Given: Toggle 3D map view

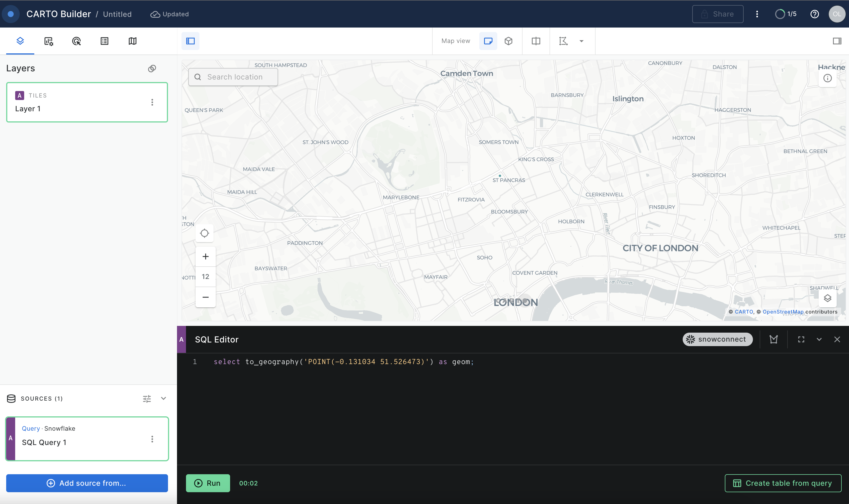Looking at the screenshot, I should (509, 41).
